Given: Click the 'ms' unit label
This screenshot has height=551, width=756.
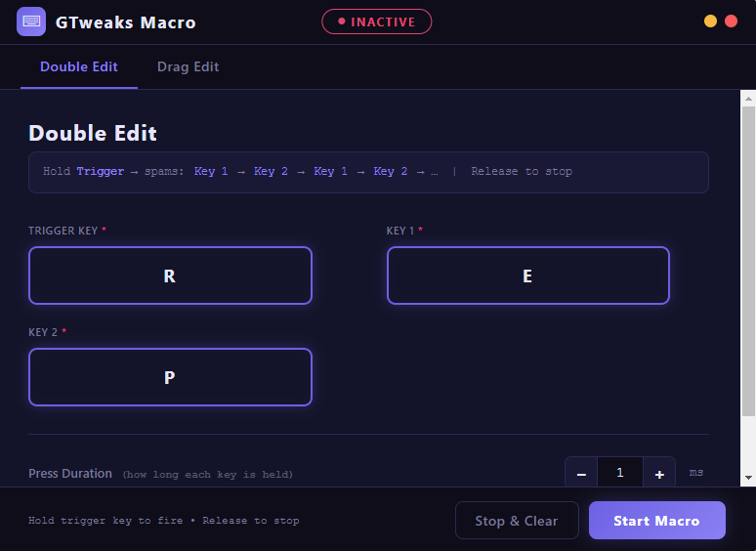Looking at the screenshot, I should click(696, 473).
